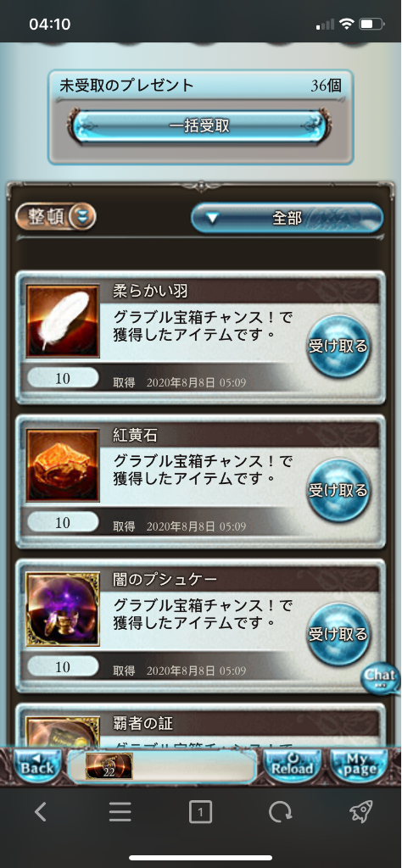This screenshot has height=868, width=402.
Task: Open the rocket icon in browser bar
Action: pyautogui.click(x=361, y=812)
